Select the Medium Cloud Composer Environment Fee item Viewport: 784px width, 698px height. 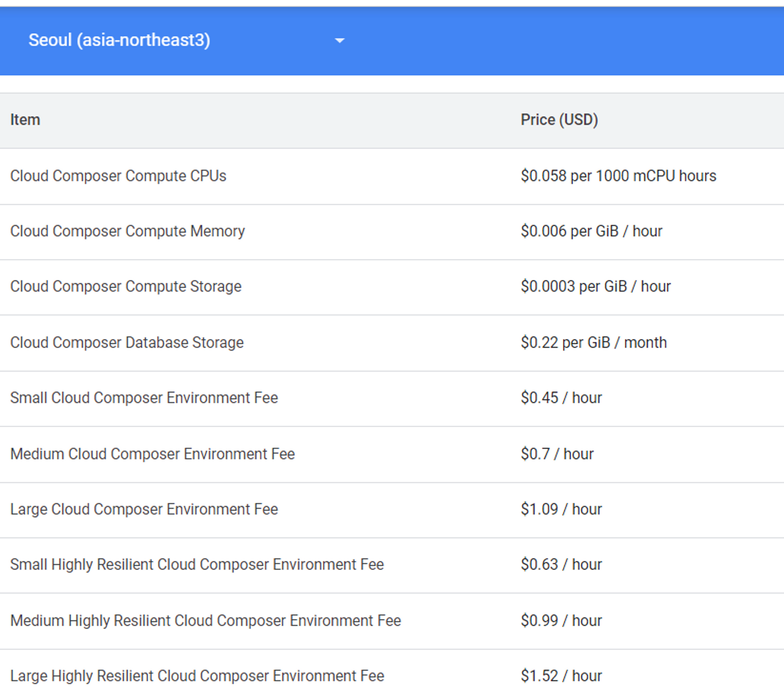click(152, 454)
